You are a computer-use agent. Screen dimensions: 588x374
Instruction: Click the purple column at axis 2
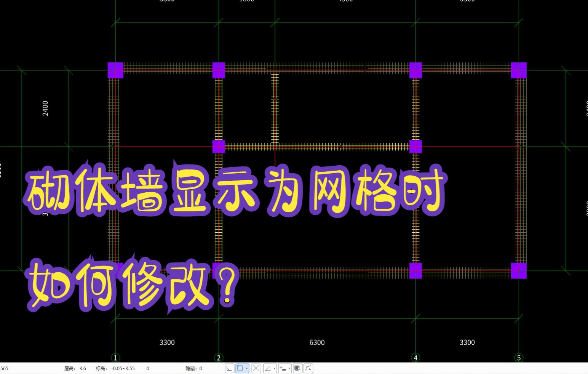[x=218, y=69]
